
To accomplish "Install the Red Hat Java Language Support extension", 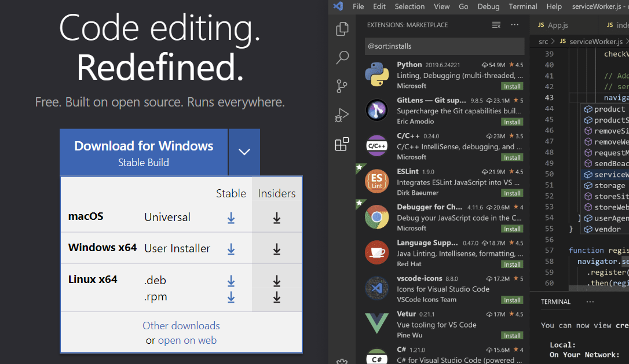I will [x=512, y=264].
